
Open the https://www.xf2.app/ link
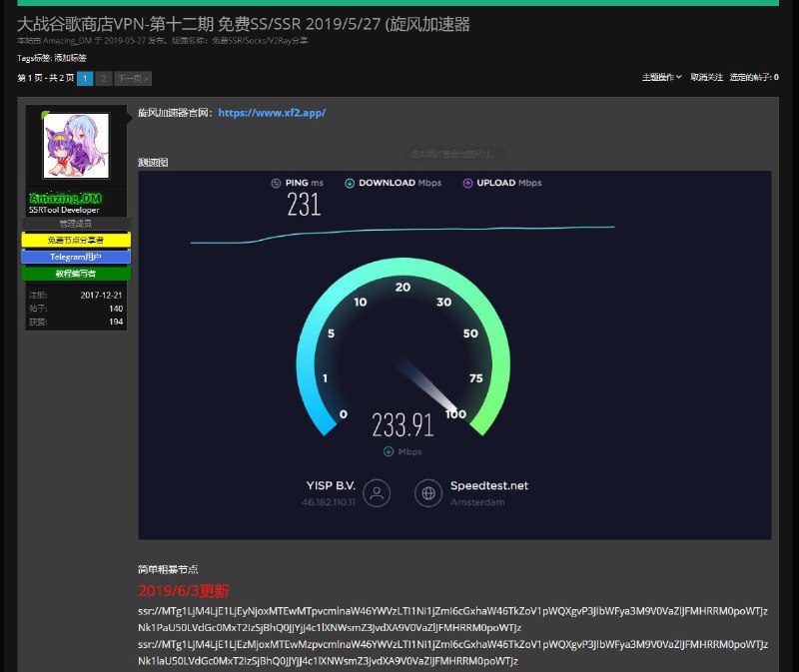pos(272,113)
